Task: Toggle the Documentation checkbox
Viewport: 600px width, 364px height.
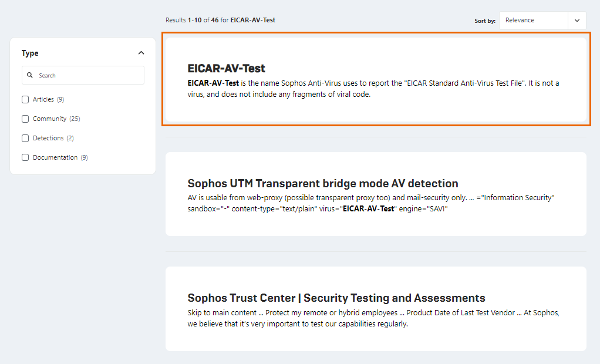Action: (x=25, y=157)
